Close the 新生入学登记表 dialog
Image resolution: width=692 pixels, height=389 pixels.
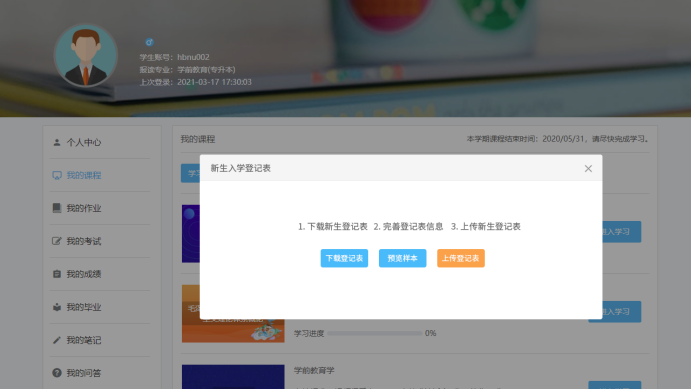[588, 169]
